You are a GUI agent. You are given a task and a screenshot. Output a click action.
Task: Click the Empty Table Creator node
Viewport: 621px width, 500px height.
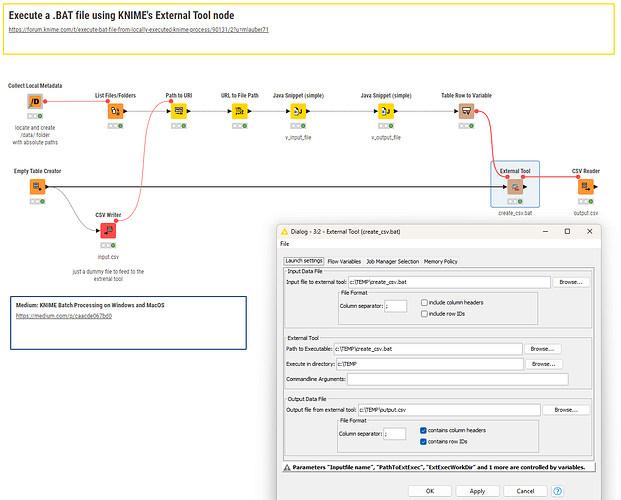(37, 186)
